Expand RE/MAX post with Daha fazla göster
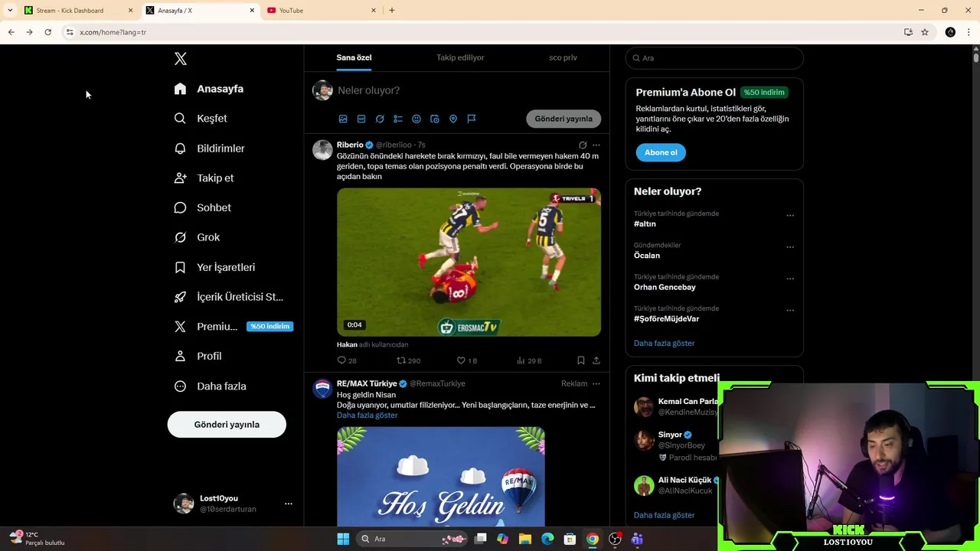Image resolution: width=980 pixels, height=551 pixels. (367, 416)
